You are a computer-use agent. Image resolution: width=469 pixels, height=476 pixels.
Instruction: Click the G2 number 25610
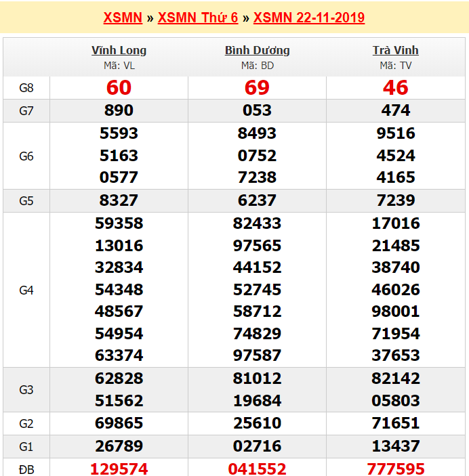coord(257,423)
